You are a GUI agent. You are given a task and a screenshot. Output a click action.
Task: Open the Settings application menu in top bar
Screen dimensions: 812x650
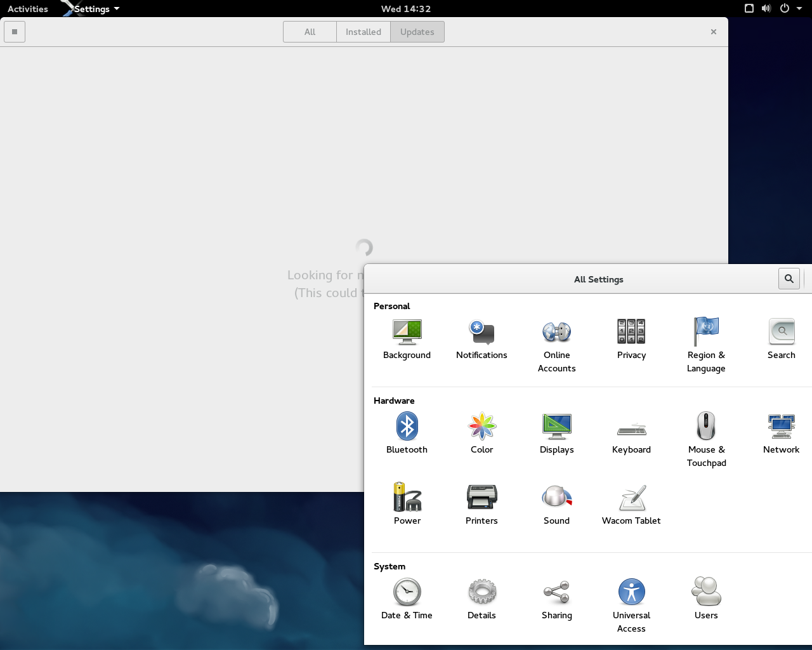(x=91, y=9)
